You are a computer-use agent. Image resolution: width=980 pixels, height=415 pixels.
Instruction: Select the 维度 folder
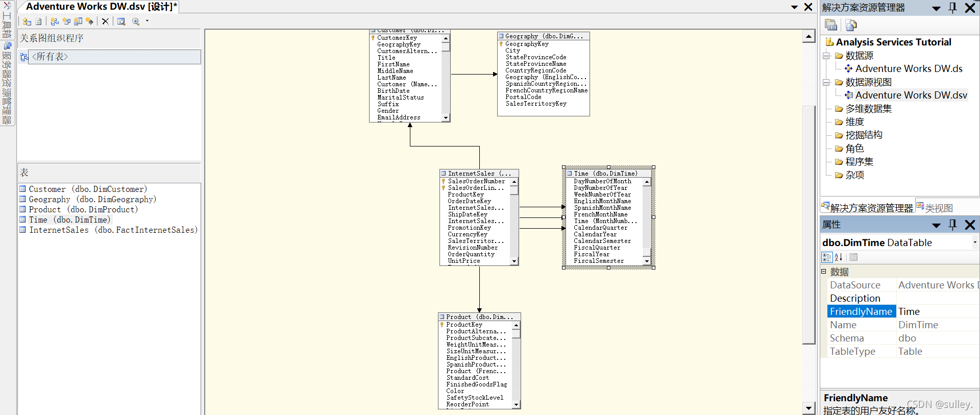(x=854, y=122)
